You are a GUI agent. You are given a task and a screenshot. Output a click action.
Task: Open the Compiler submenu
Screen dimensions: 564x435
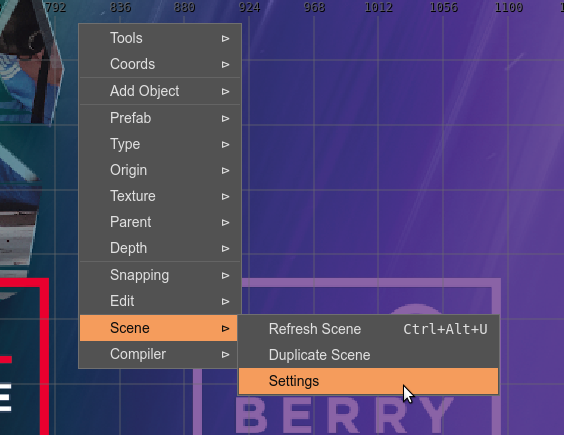point(159,354)
